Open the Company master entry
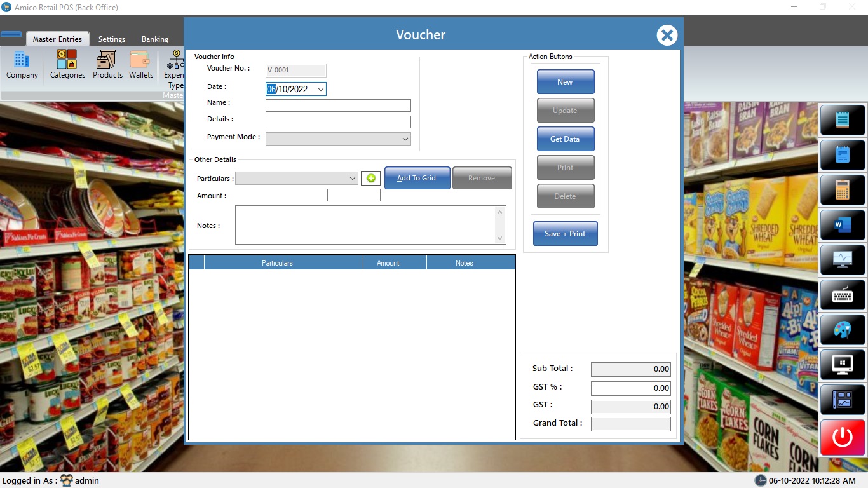The image size is (868, 488). (22, 65)
